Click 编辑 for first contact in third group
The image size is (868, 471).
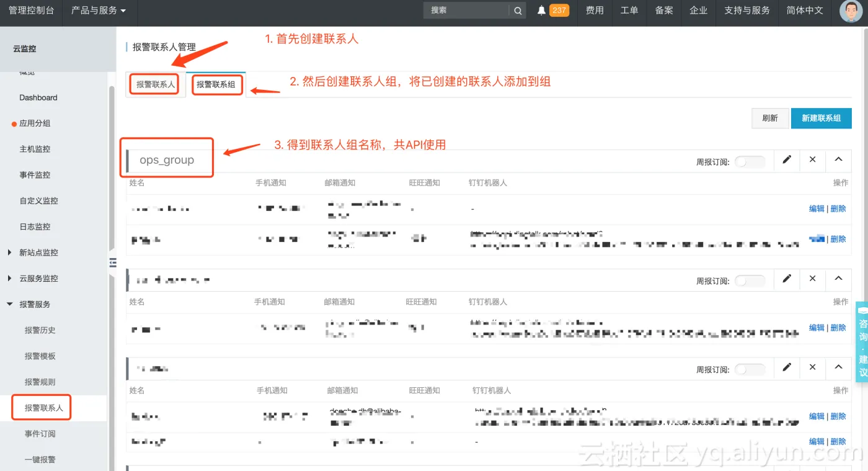(817, 416)
